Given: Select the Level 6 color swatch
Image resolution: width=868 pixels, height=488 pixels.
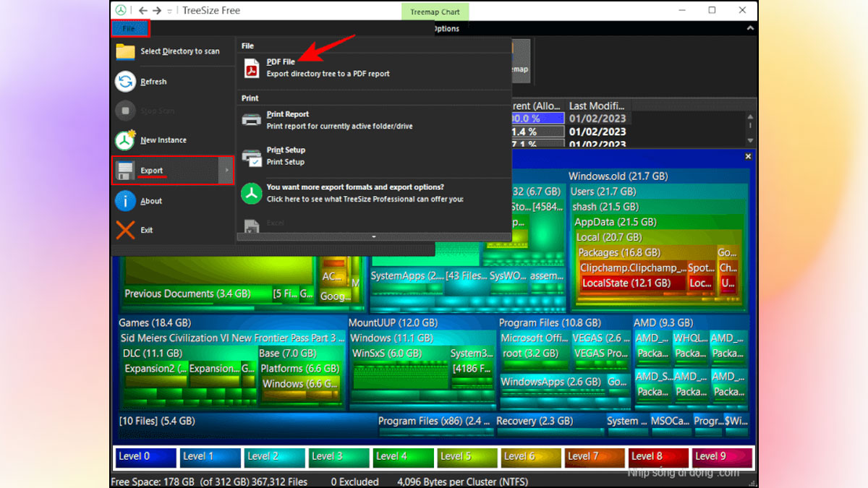Looking at the screenshot, I should point(532,457).
